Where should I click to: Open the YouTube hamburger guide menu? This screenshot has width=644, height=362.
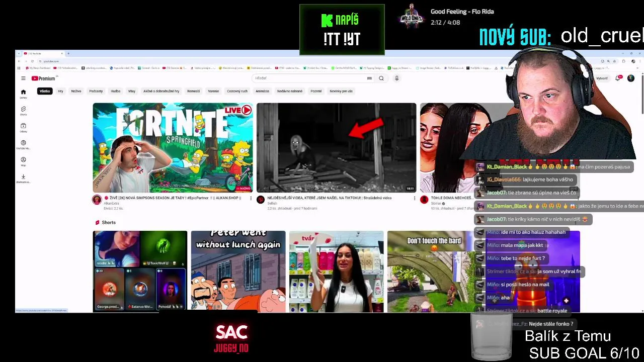23,78
